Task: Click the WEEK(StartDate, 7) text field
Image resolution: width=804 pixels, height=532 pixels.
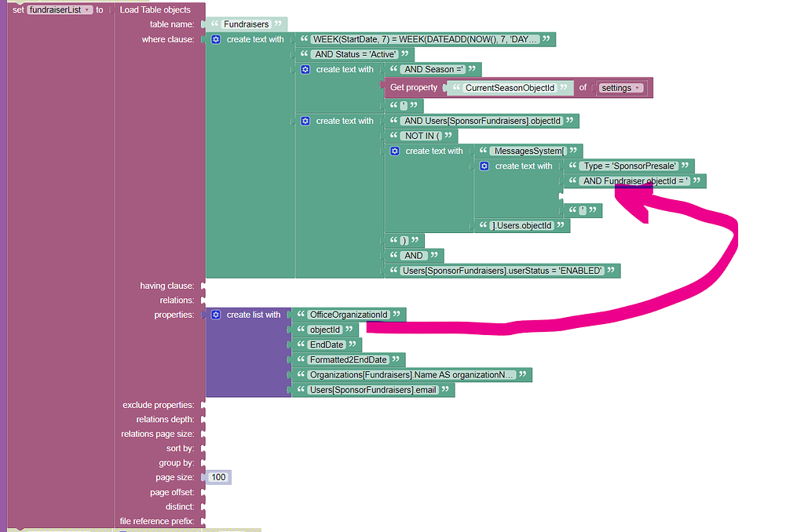Action: click(x=426, y=39)
